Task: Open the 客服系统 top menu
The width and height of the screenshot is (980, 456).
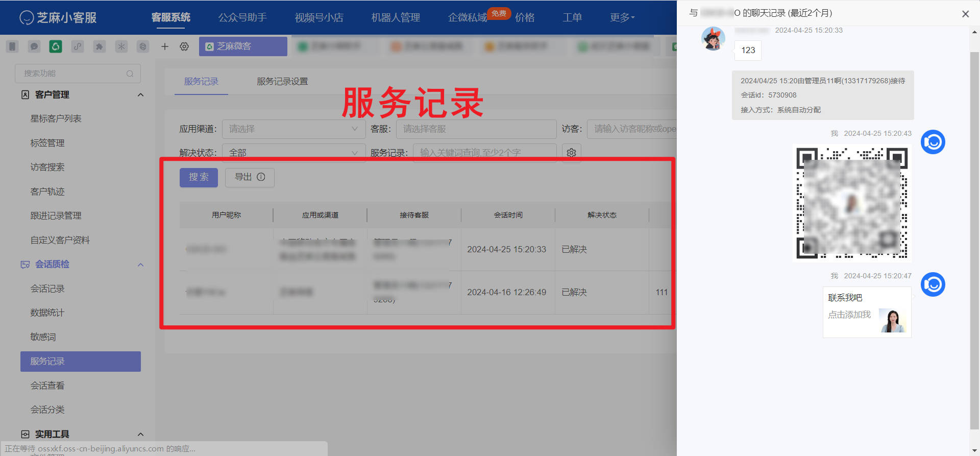Action: pyautogui.click(x=171, y=17)
